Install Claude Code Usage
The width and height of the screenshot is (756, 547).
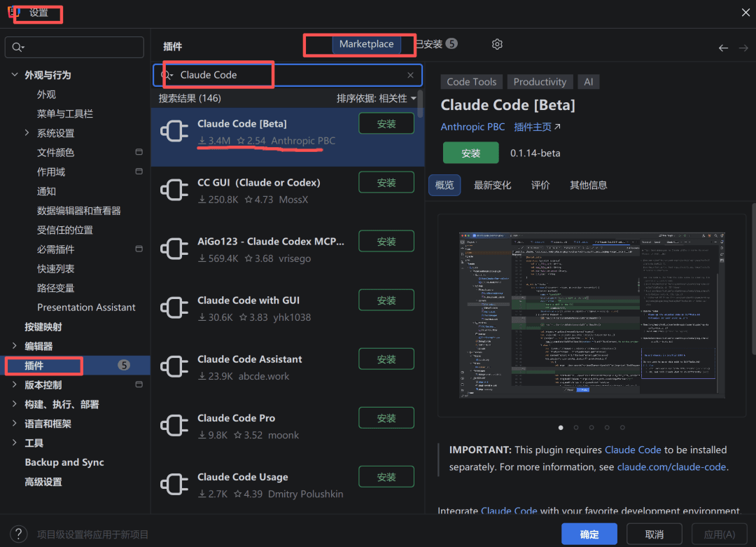(386, 476)
